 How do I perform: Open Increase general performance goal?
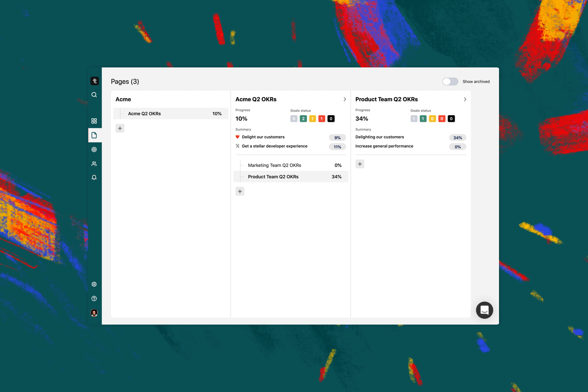tap(384, 146)
